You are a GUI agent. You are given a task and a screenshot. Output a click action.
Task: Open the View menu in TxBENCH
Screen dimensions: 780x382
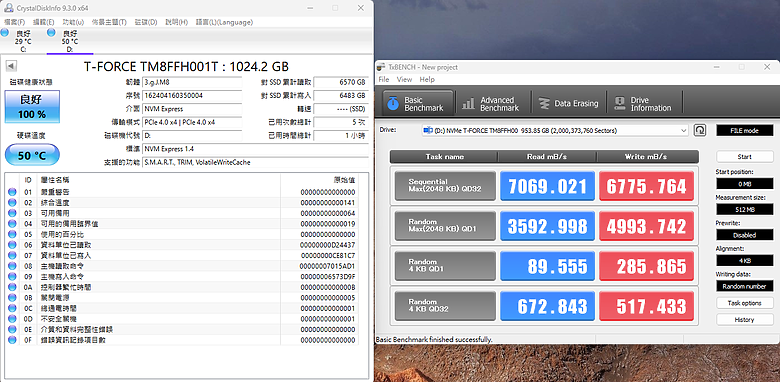click(404, 80)
